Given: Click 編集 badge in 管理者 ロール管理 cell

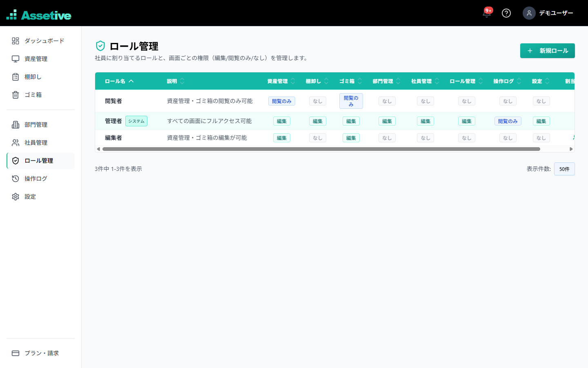Looking at the screenshot, I should pyautogui.click(x=467, y=121).
